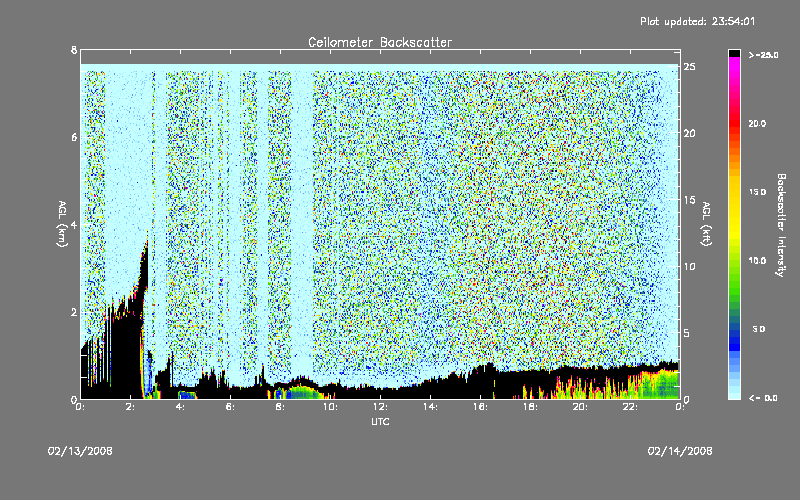Select the '6:' hour tick on the UTC axis
The width and height of the screenshot is (800, 500).
point(230,407)
